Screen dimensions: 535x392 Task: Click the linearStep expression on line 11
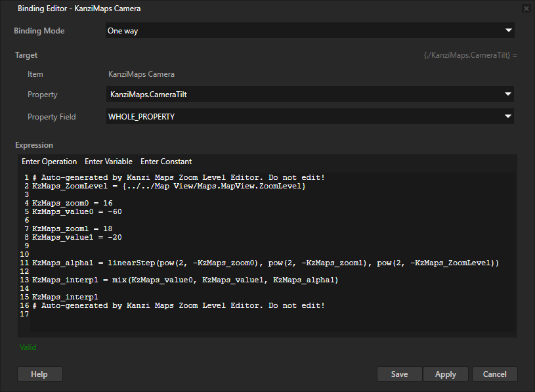[x=263, y=263]
